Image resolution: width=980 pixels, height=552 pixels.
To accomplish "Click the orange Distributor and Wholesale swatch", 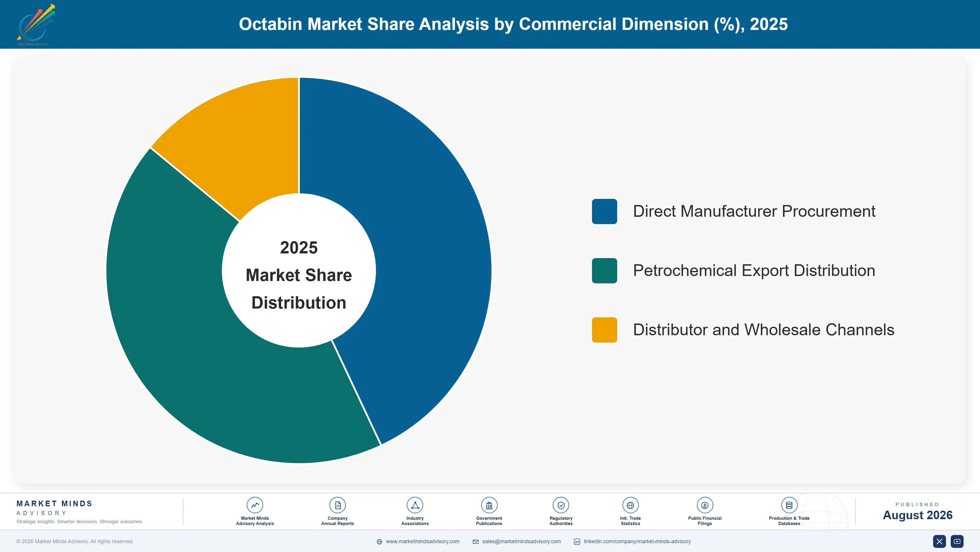I will coord(604,330).
